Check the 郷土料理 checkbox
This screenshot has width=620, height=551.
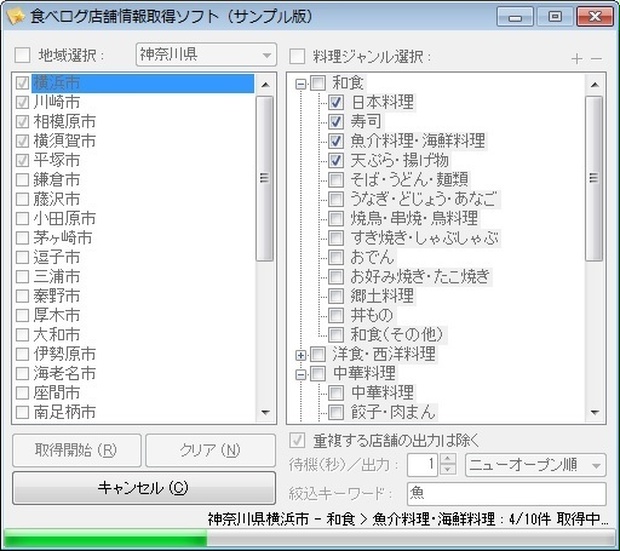[x=336, y=296]
